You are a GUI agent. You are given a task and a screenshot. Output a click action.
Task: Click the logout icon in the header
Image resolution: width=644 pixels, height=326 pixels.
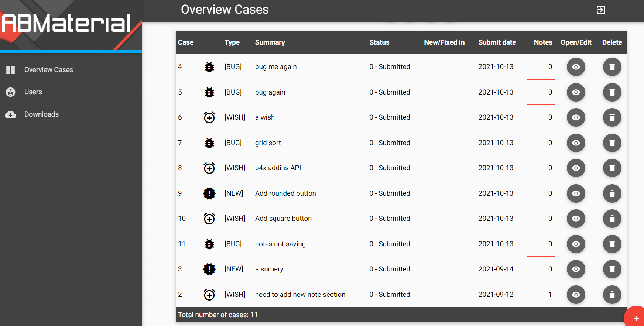point(601,10)
